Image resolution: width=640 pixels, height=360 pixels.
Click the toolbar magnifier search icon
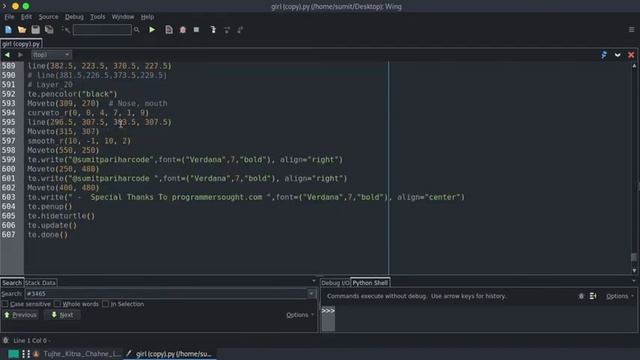tap(137, 29)
